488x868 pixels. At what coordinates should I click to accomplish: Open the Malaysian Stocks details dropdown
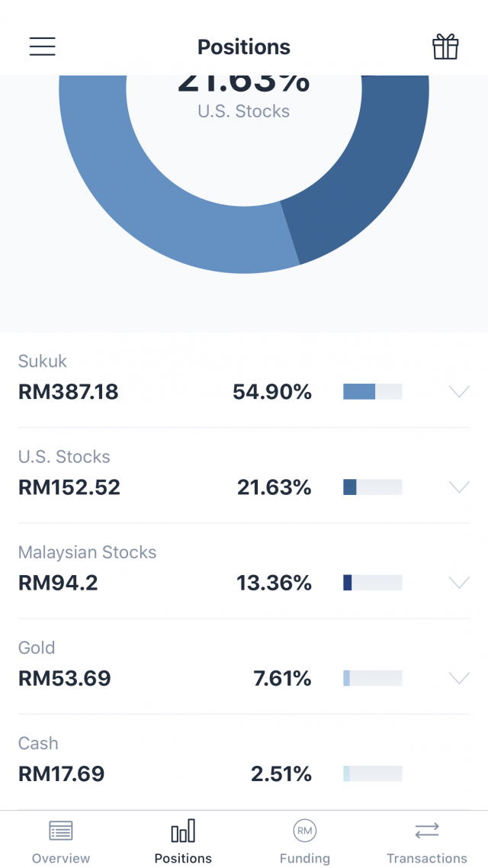click(459, 582)
